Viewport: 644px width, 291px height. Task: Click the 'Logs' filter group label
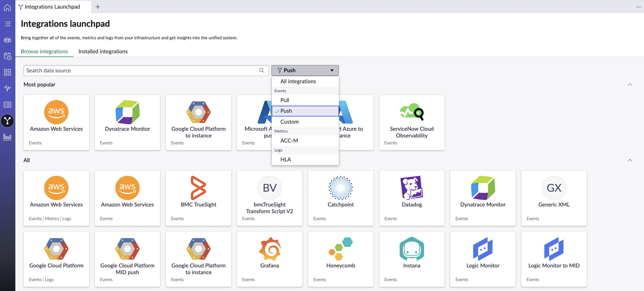(278, 150)
